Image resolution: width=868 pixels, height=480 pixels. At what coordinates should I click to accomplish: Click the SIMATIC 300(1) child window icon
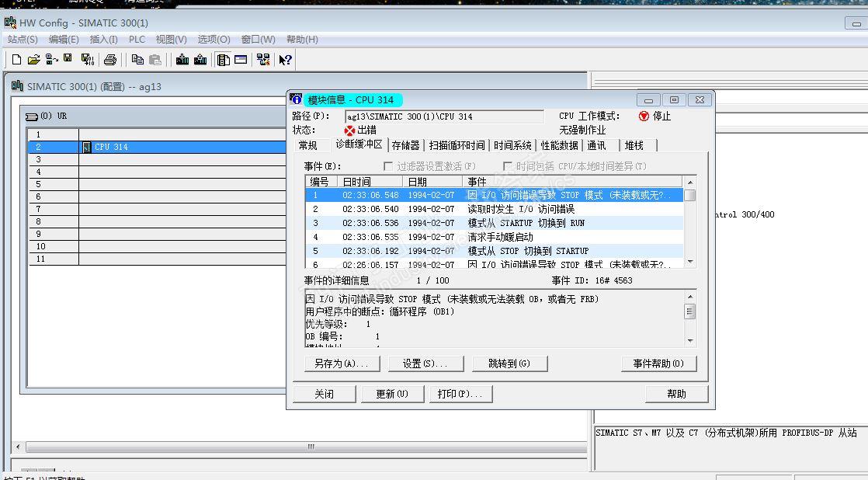[x=17, y=85]
